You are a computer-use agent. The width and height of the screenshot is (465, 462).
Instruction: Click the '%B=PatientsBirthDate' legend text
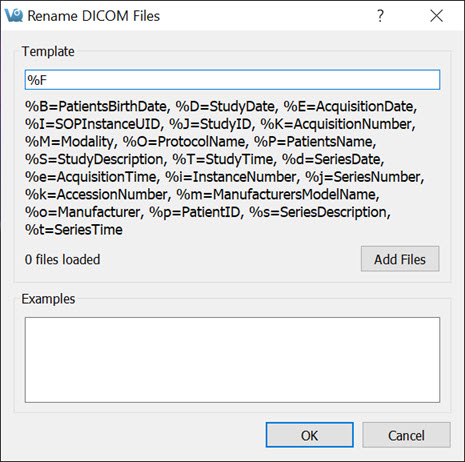[96, 107]
